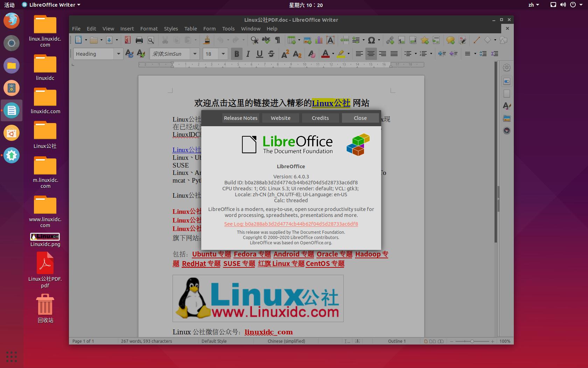Screen dimensions: 588x368
Task: Export the document directly as PDF
Action: [127, 40]
